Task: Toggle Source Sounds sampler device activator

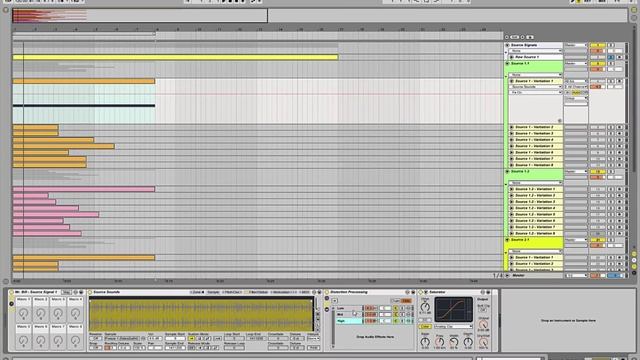Action: 90,292
